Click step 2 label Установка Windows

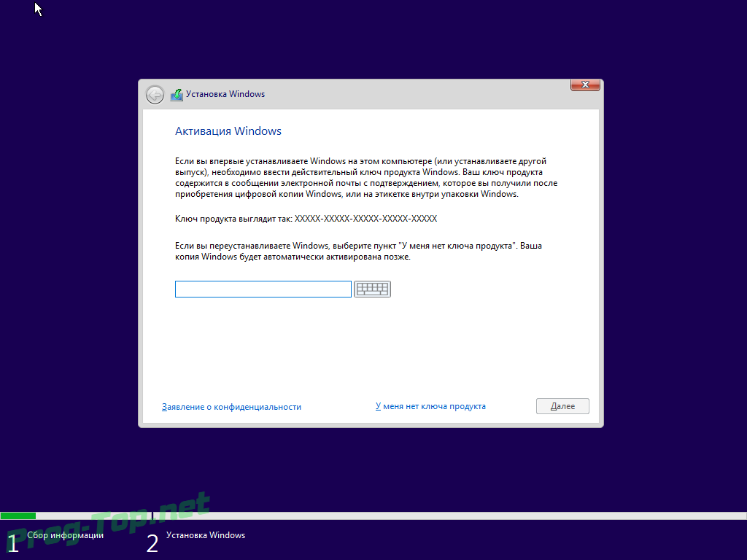tap(206, 535)
